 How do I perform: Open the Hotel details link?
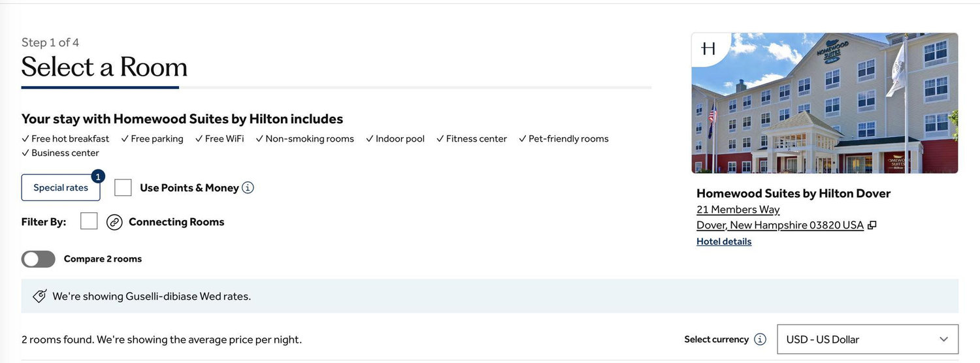pos(724,242)
